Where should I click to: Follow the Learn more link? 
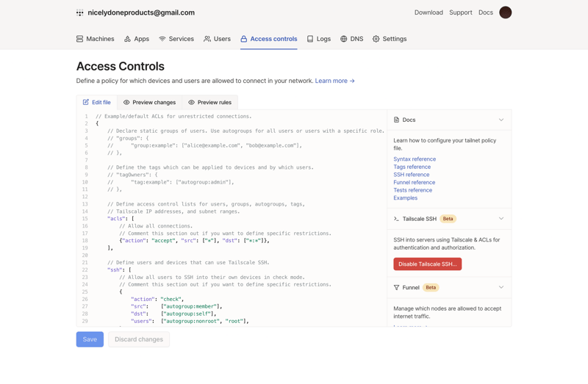334,81
